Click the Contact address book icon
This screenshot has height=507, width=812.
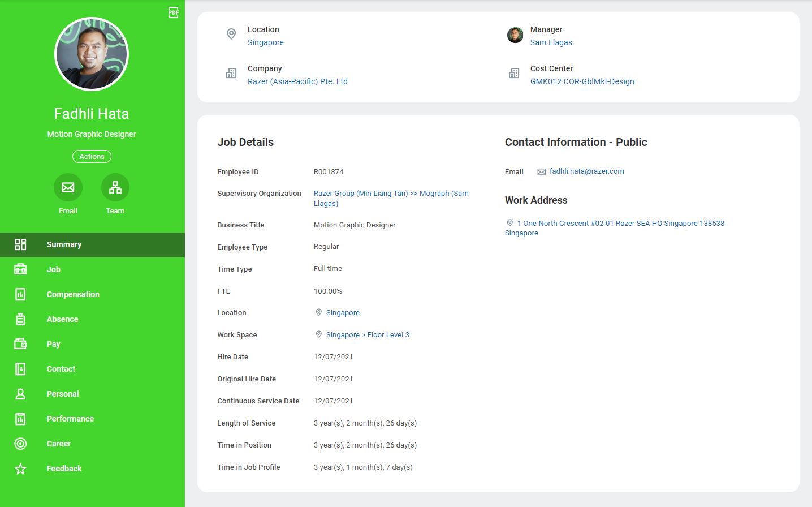(x=20, y=369)
